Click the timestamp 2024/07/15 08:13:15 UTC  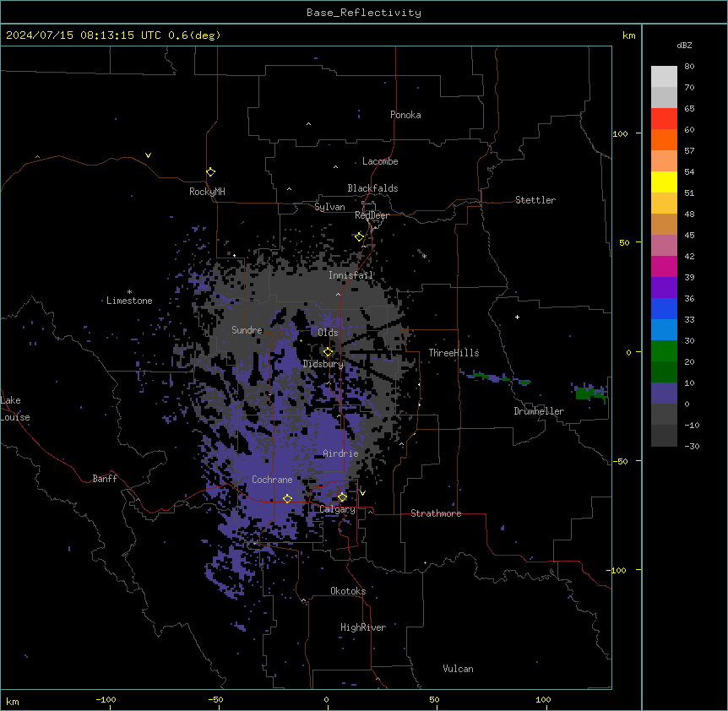[x=83, y=35]
